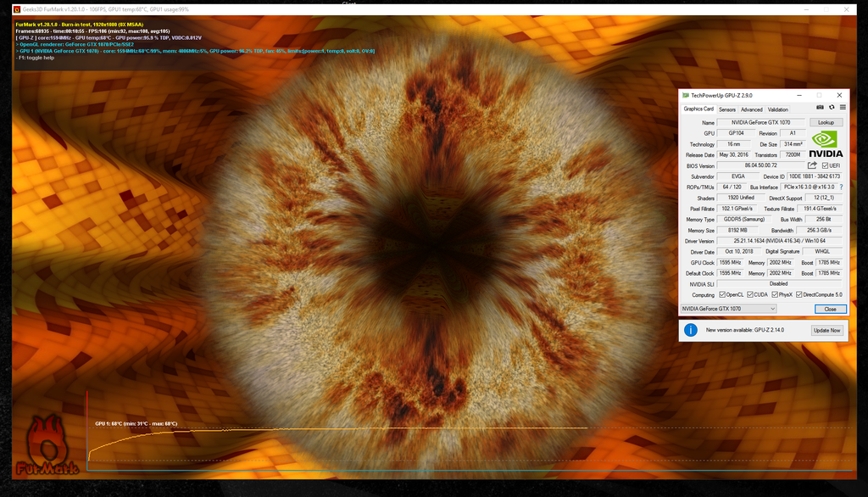
Task: Click the GPU Clock row Boost 1785 MHz
Action: (x=829, y=263)
